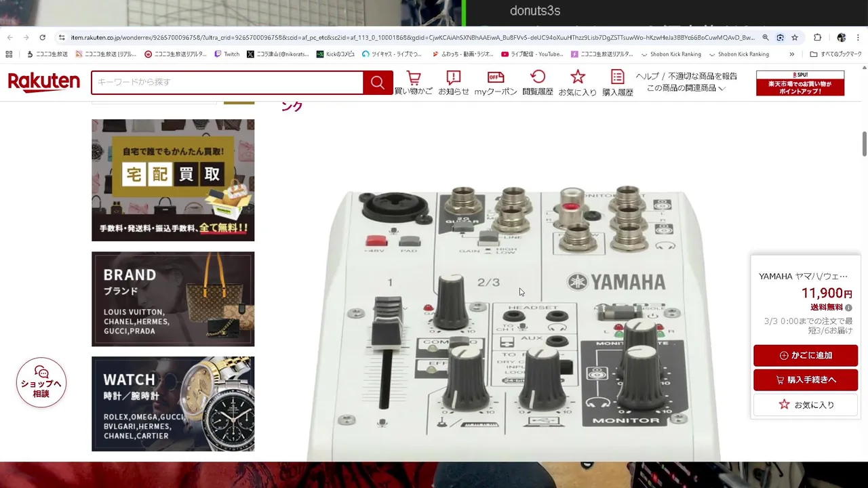Click the WATCH 時計/腕時計 banner
Image resolution: width=868 pixels, height=488 pixels.
click(x=173, y=404)
